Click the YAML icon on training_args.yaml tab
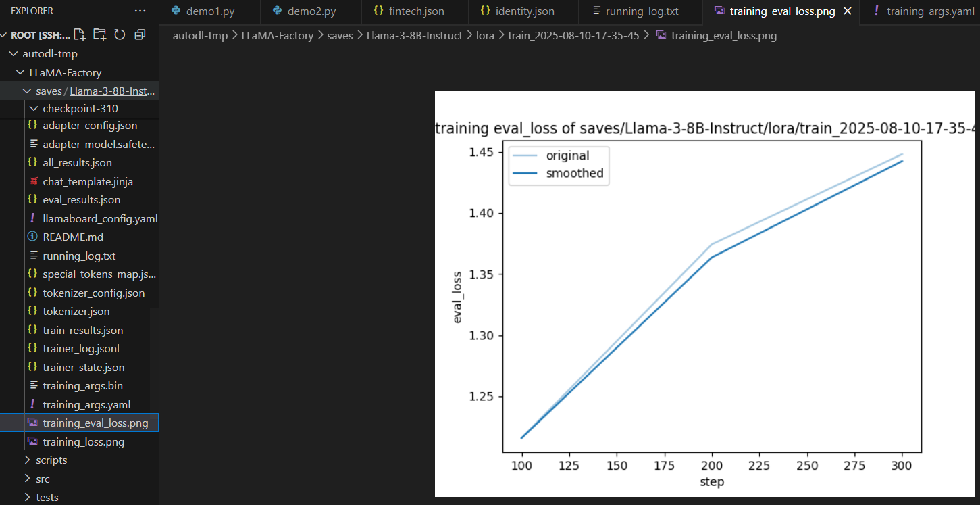 pos(877,11)
